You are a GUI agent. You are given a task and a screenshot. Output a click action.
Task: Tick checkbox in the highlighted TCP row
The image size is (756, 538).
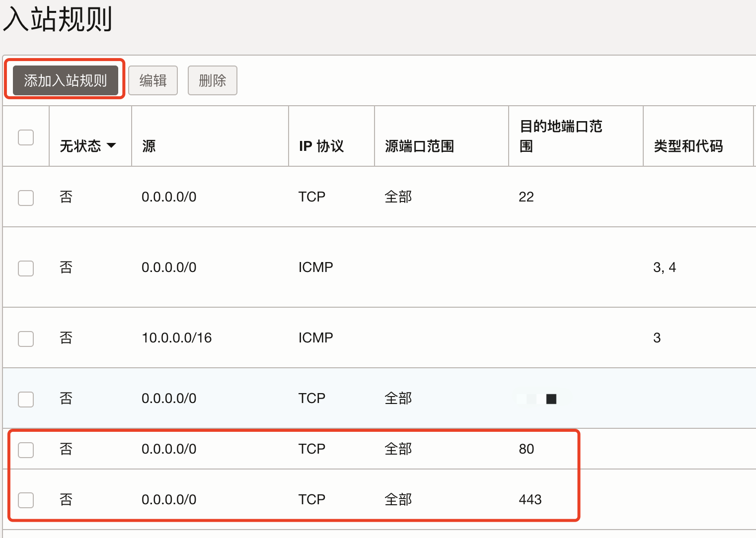26,399
